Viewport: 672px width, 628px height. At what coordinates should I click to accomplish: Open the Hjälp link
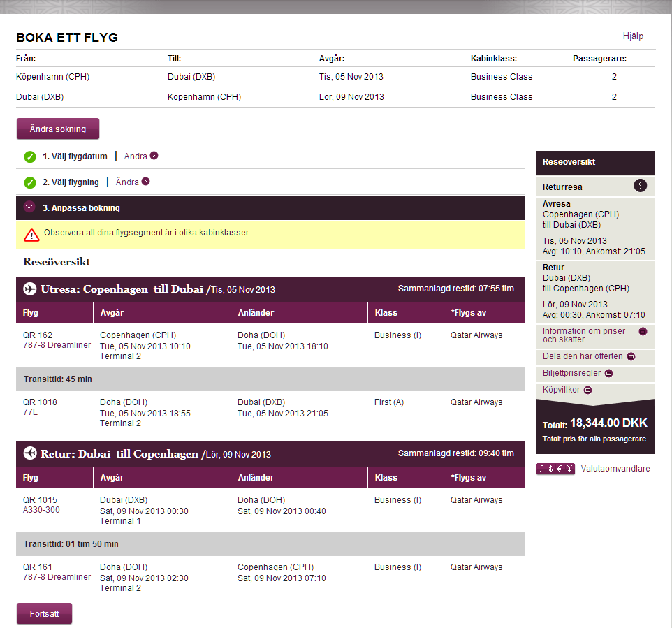(633, 36)
